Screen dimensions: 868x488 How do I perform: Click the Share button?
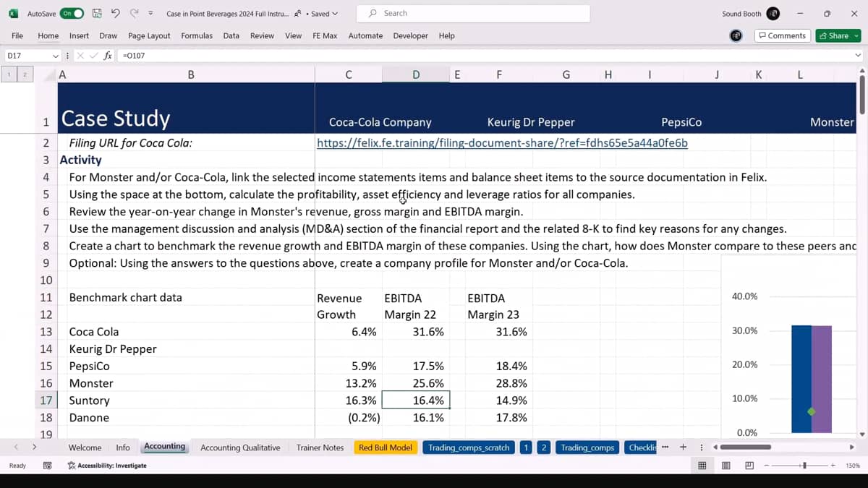click(x=834, y=35)
